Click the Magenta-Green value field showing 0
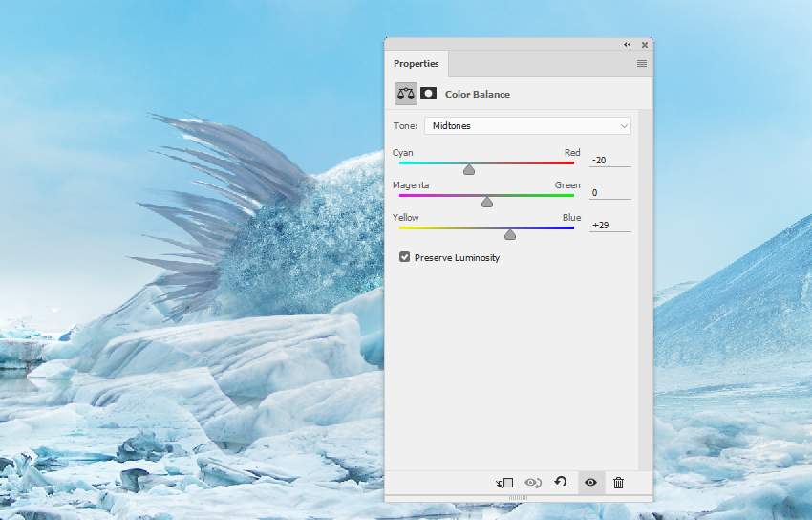Image resolution: width=812 pixels, height=520 pixels. click(x=609, y=192)
